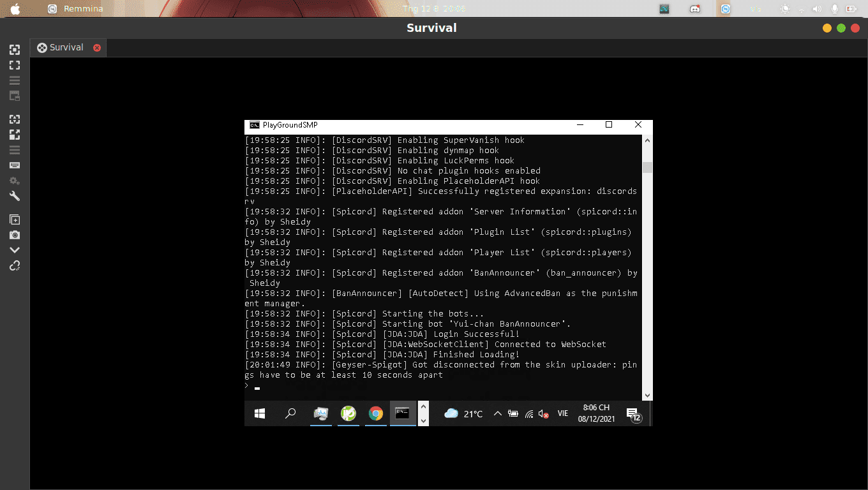Toggle fullscreen mode in Remmina sidebar
868x490 pixels.
[x=14, y=65]
